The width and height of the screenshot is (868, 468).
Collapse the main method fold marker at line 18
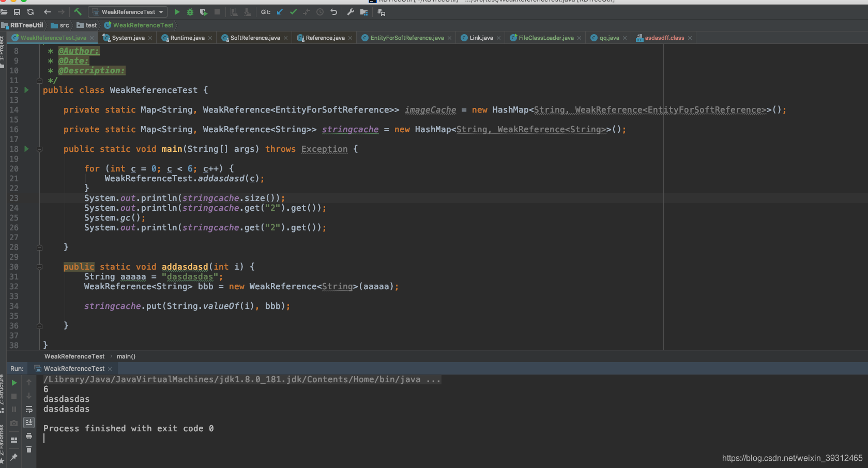pos(39,149)
